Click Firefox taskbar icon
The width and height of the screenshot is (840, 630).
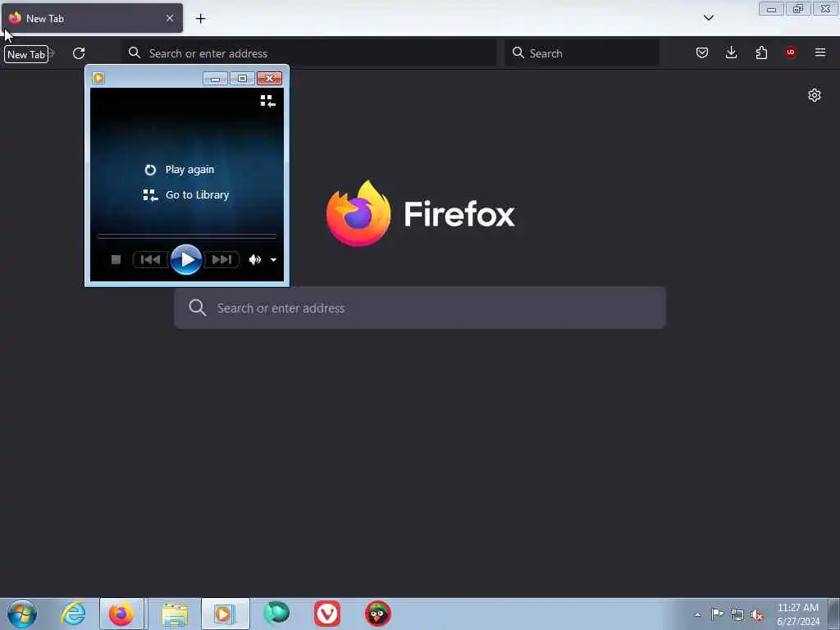(121, 614)
